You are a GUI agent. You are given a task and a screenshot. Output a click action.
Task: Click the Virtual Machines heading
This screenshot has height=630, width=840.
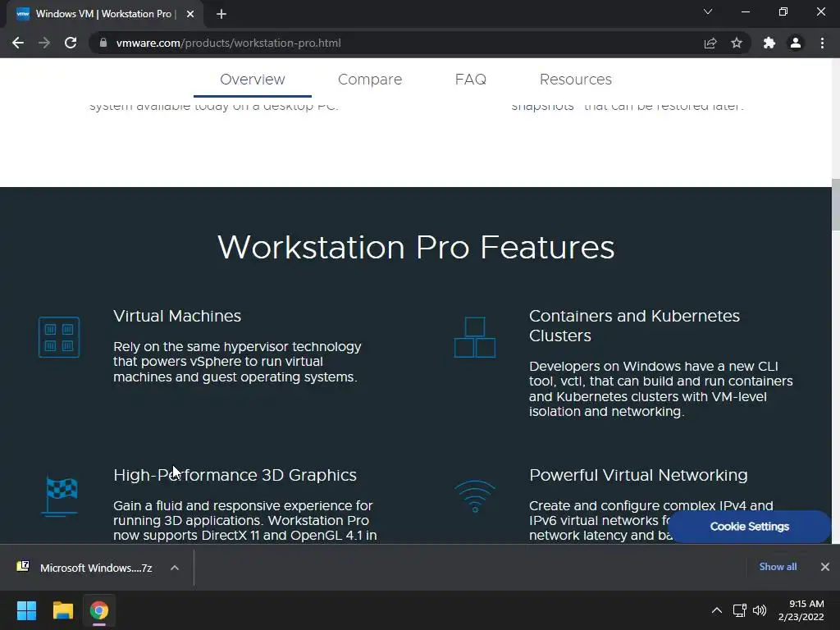177,316
